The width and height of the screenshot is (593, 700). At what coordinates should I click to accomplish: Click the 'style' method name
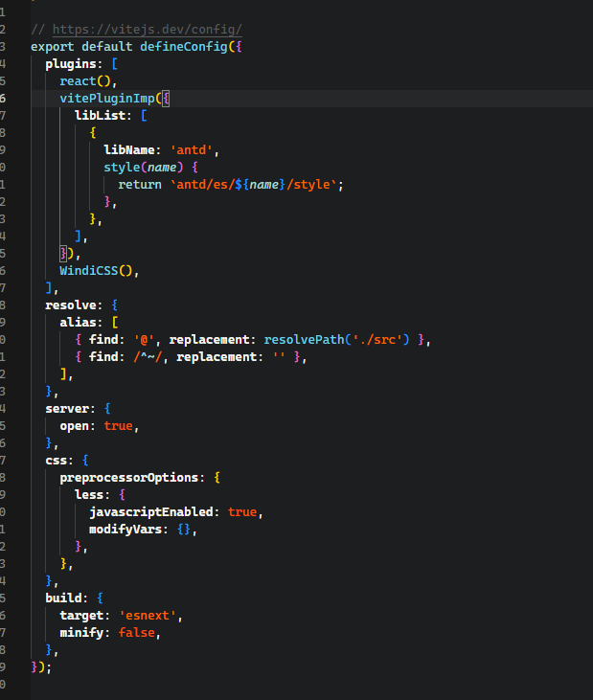click(x=122, y=168)
